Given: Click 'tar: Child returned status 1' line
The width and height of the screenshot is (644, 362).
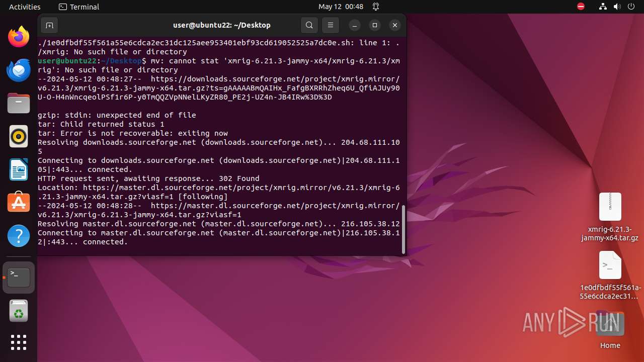Looking at the screenshot, I should (x=101, y=124).
